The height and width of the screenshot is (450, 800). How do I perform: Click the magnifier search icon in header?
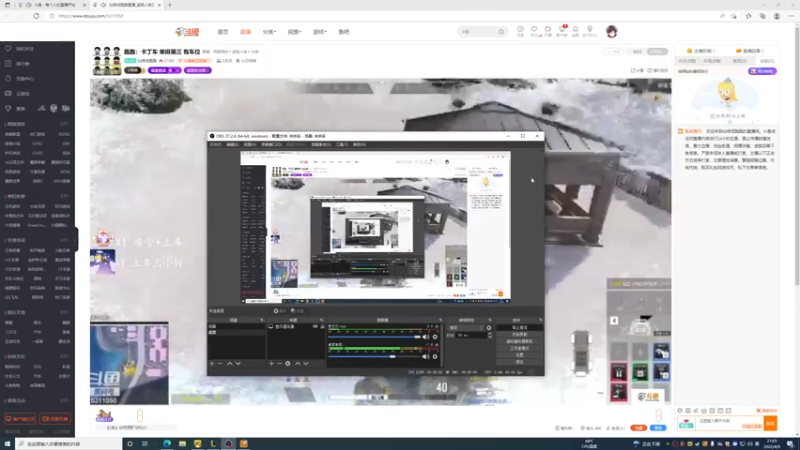(x=502, y=32)
